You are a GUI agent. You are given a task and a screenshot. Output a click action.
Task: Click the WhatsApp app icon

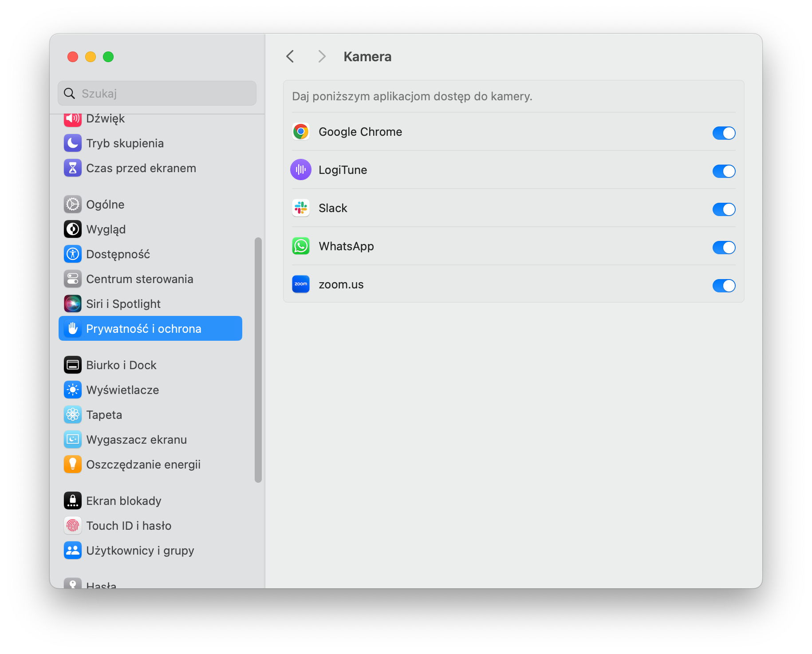tap(301, 246)
